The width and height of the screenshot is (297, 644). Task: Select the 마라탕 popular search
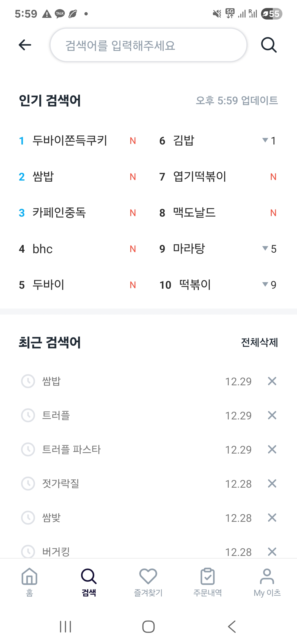pyautogui.click(x=189, y=249)
